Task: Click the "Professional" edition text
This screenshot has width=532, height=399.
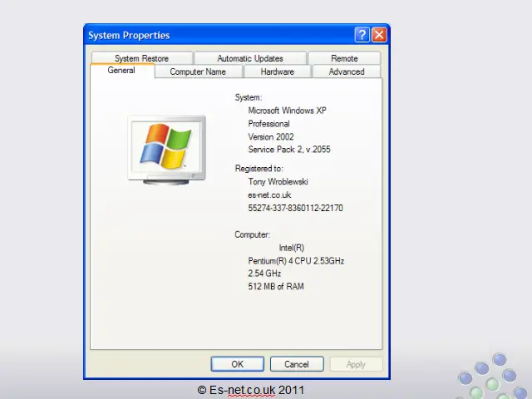Action: pos(268,124)
